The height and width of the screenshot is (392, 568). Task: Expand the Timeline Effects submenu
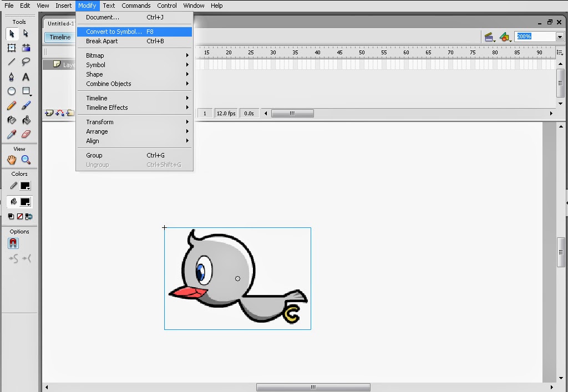134,108
